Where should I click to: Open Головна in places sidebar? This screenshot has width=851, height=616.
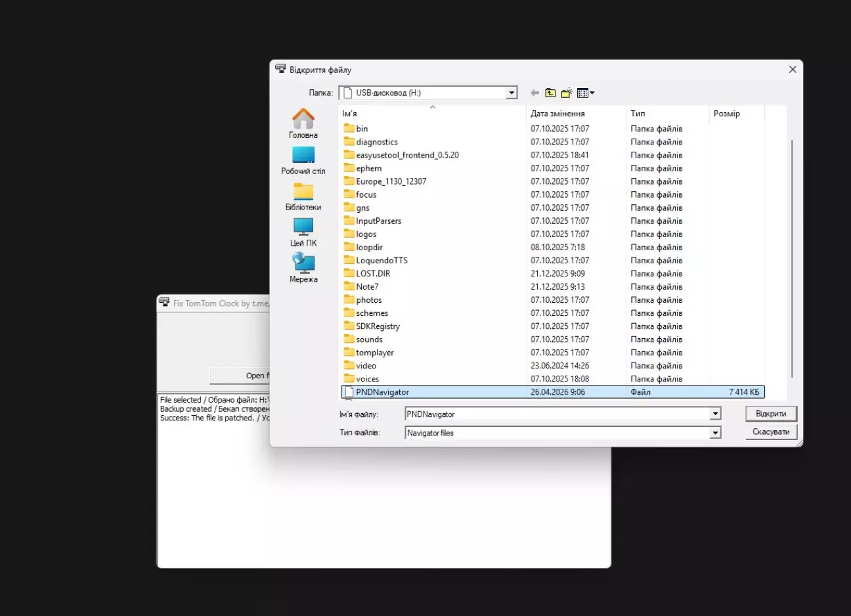coord(303,123)
